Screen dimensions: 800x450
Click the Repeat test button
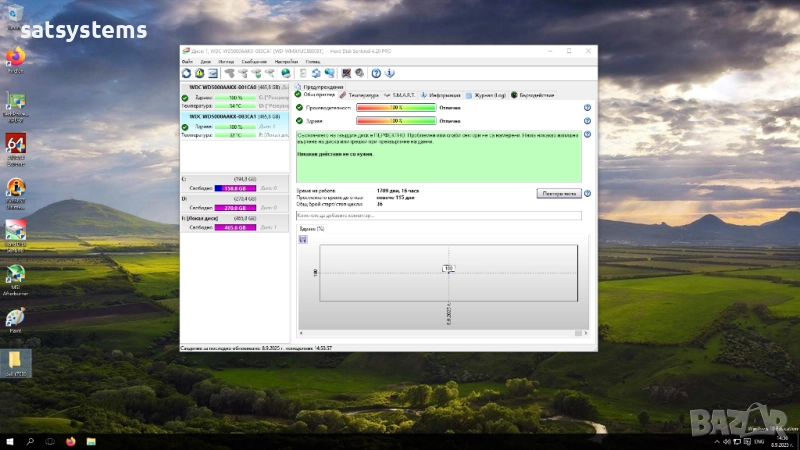pyautogui.click(x=559, y=194)
